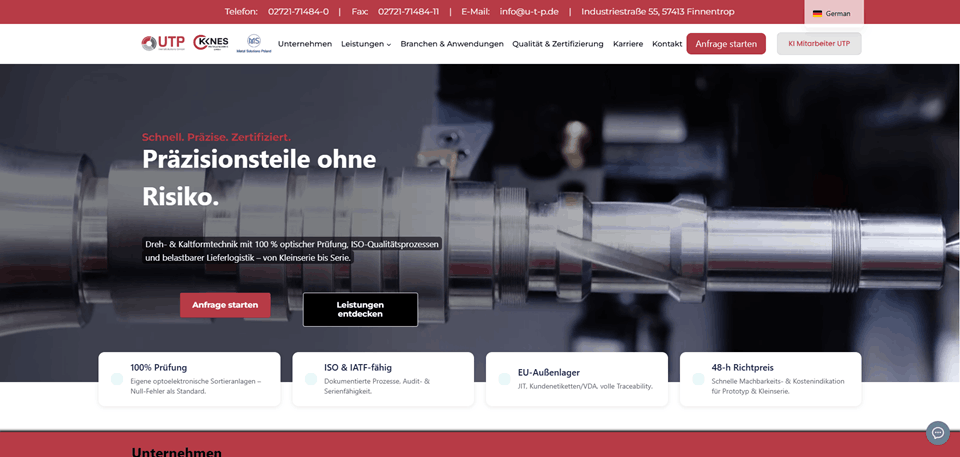The image size is (960, 457).
Task: Expand the Leistungen dropdown menu
Action: (365, 44)
